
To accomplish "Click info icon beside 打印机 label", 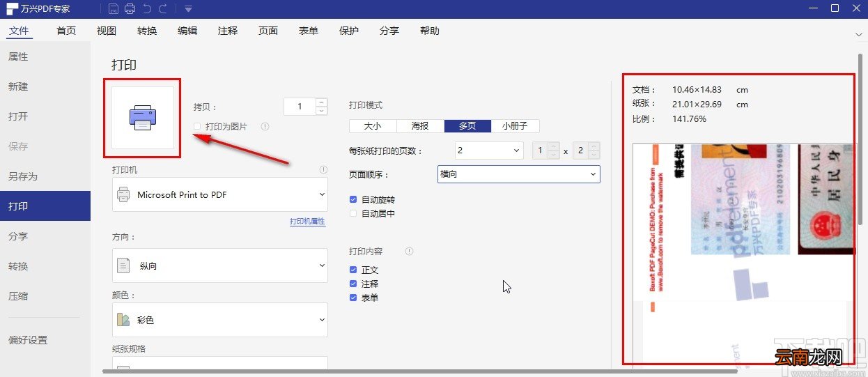I will pyautogui.click(x=323, y=169).
